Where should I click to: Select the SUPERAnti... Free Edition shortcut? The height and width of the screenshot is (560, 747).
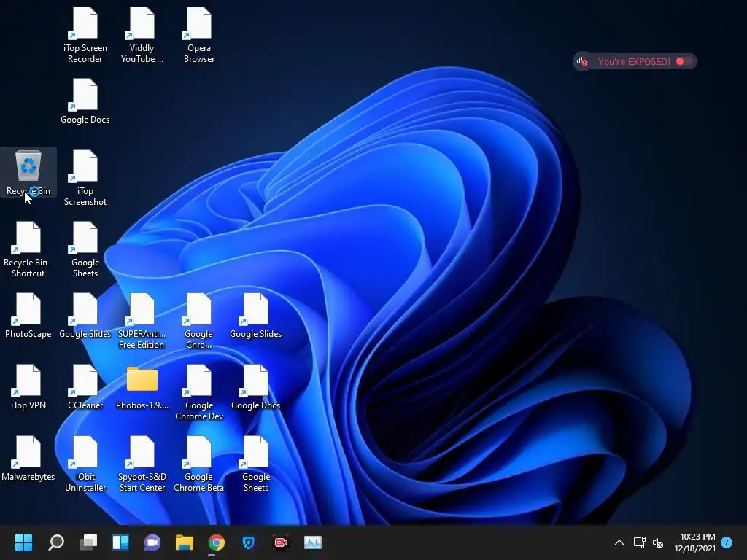pyautogui.click(x=142, y=322)
